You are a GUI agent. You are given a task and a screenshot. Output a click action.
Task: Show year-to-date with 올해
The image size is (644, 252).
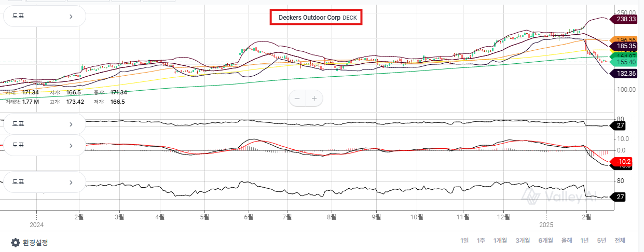(x=567, y=241)
